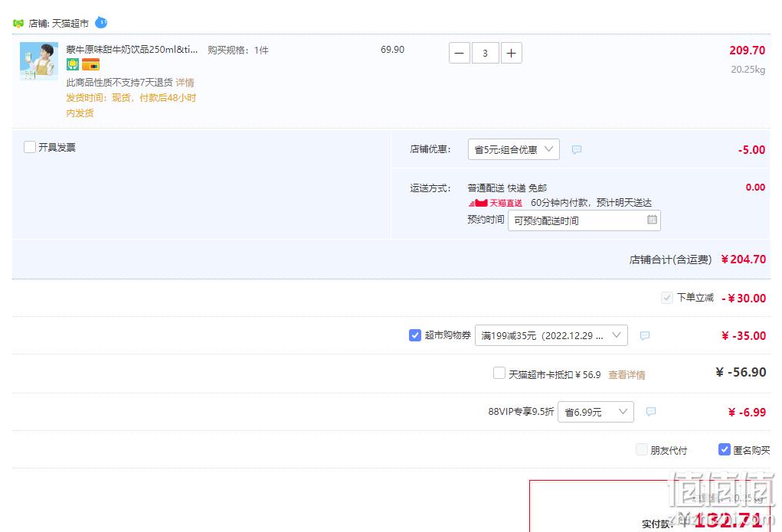Viewport: 782px width, 532px height.
Task: Click the ¥ -56.90 card deduction amount
Action: [741, 373]
